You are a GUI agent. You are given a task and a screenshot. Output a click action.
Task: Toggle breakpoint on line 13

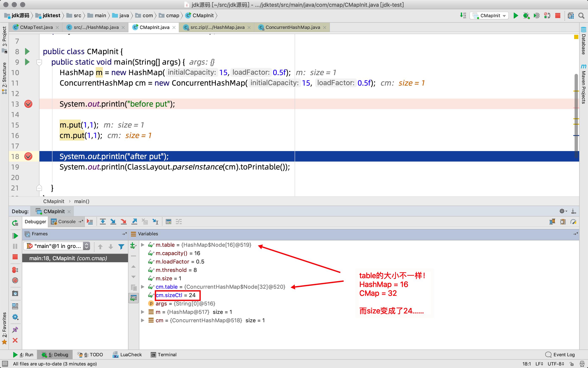click(28, 104)
